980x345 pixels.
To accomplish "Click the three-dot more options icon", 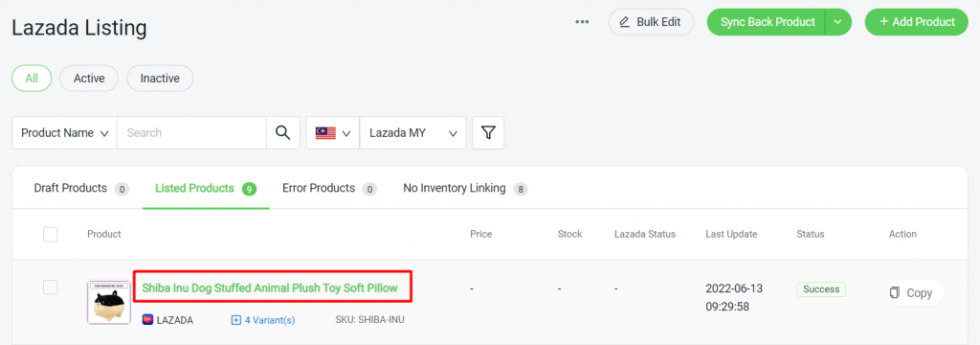I will (583, 22).
